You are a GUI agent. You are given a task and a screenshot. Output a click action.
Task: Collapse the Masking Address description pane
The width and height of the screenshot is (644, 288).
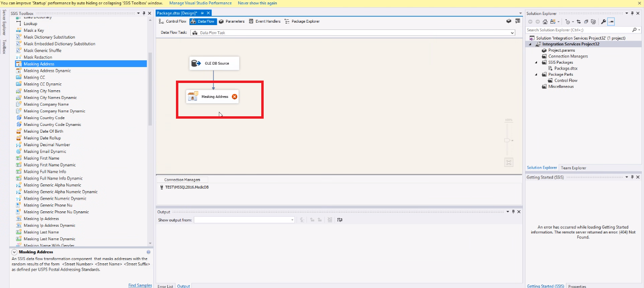coord(14,252)
